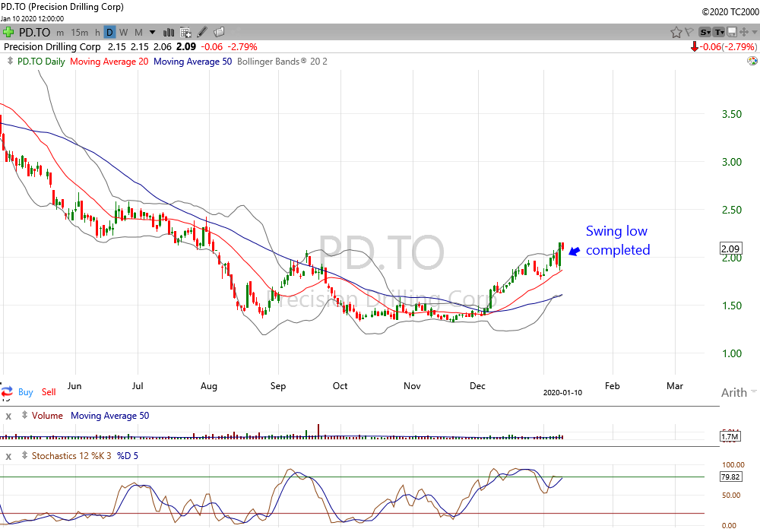The width and height of the screenshot is (760, 532).
Task: Click the reorder arrows beside Stochastics label
Action: [x=24, y=455]
